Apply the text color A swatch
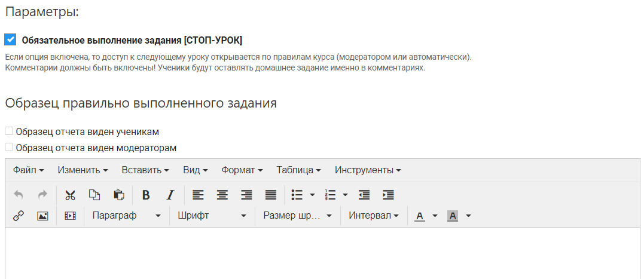644x279 pixels. tap(420, 216)
